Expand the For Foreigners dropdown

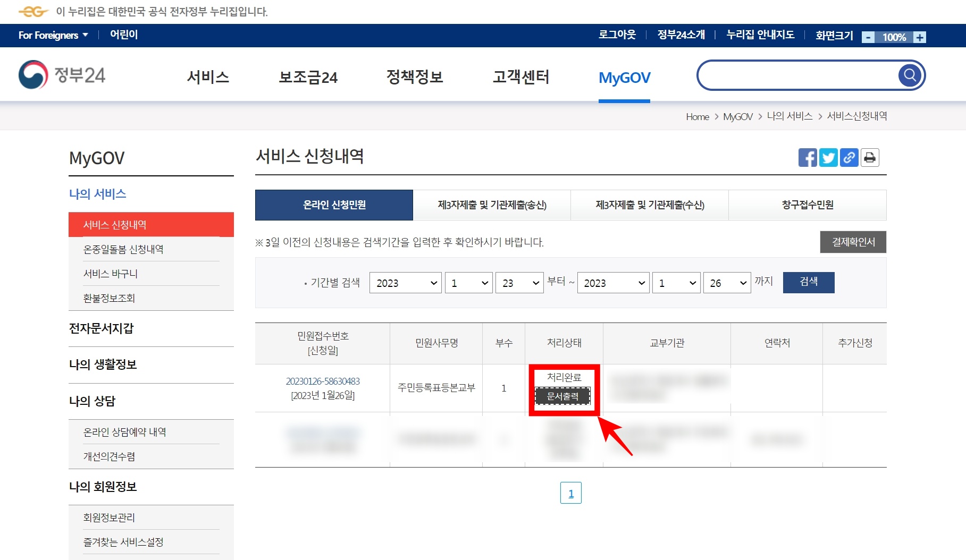tap(51, 35)
